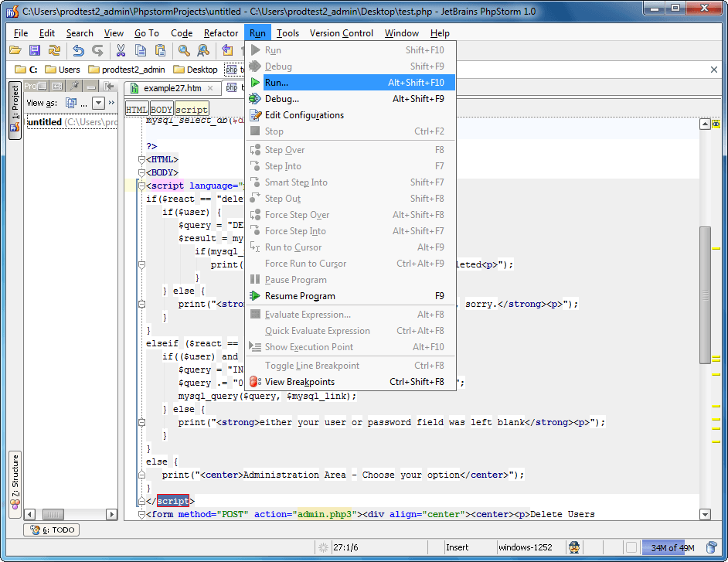Click the Synchronize toolbar icon
728x562 pixels.
coord(54,50)
